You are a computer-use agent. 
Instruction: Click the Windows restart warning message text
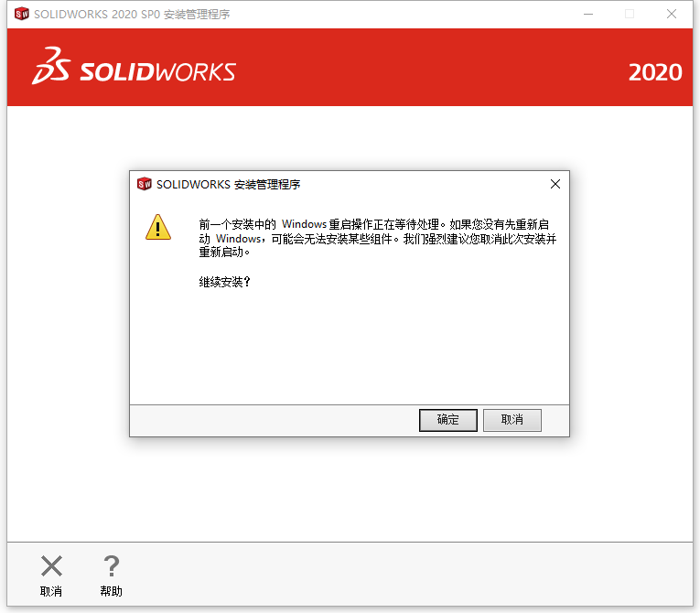coord(378,238)
